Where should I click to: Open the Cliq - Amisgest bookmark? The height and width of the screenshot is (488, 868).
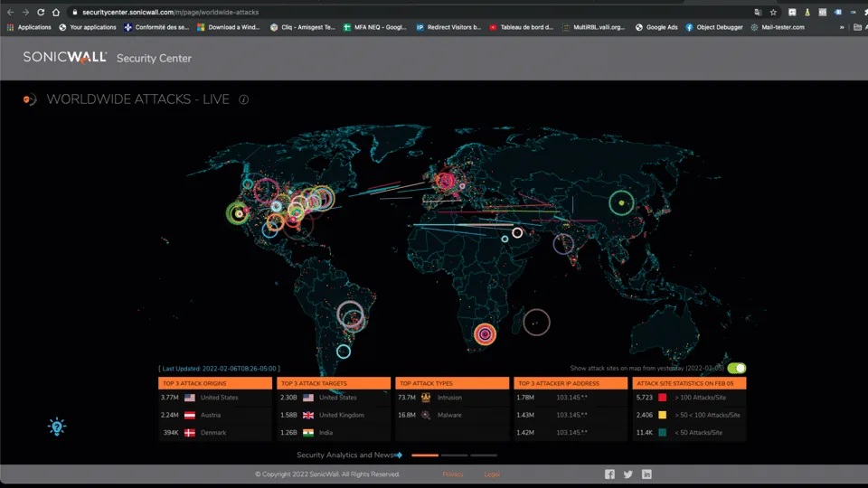pos(303,27)
